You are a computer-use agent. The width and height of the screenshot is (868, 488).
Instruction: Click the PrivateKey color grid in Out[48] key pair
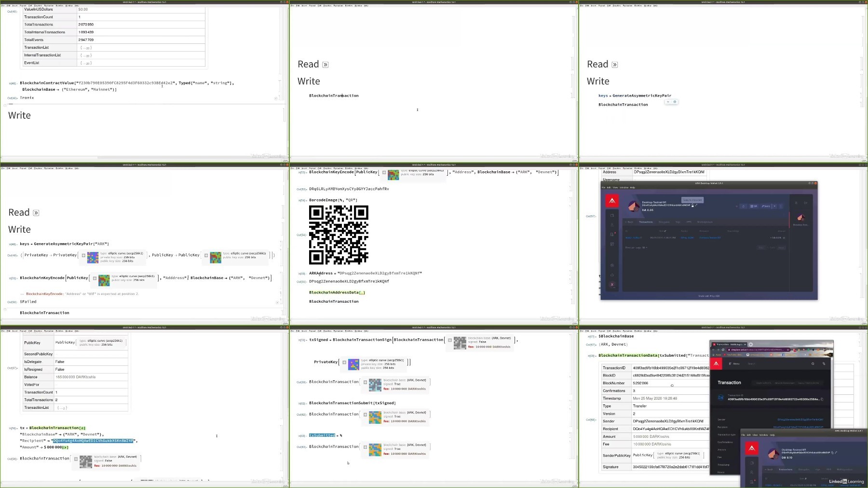point(93,257)
